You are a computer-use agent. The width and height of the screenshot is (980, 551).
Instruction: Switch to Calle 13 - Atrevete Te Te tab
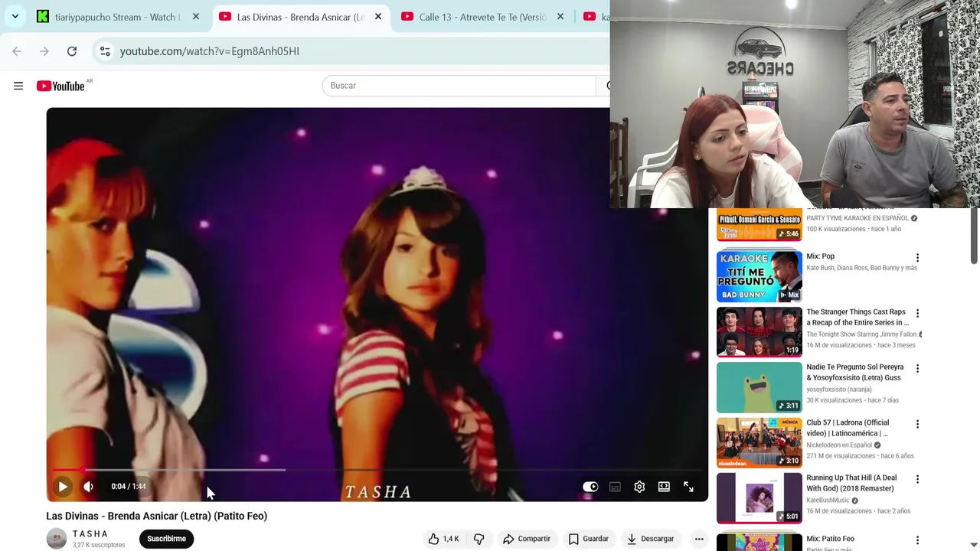pyautogui.click(x=481, y=17)
